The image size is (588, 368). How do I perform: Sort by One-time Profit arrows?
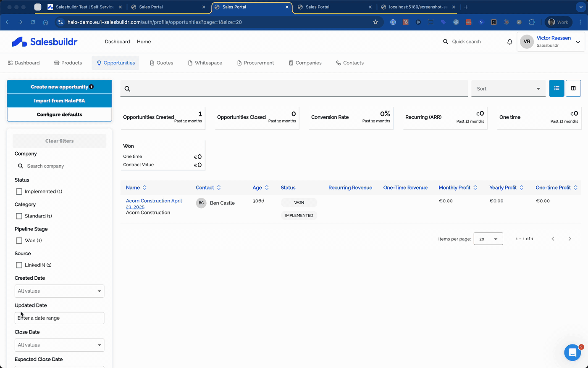click(x=576, y=188)
